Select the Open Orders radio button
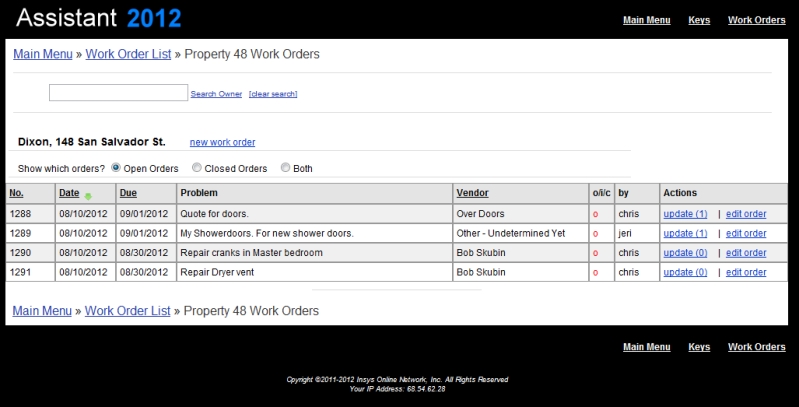Viewport: 799px width, 407px height. pos(116,168)
